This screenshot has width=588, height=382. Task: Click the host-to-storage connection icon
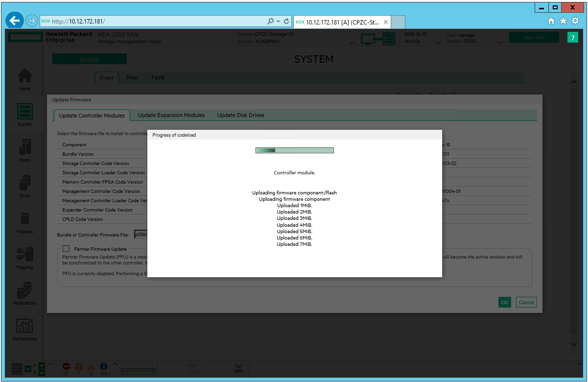tap(377, 38)
